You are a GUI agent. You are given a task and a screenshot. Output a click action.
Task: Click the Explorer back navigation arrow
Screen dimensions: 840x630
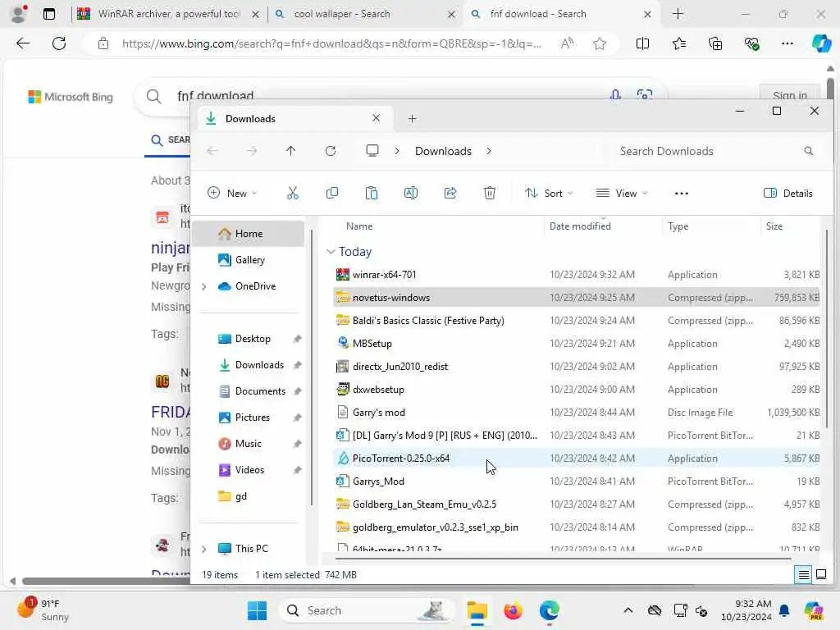(x=212, y=151)
